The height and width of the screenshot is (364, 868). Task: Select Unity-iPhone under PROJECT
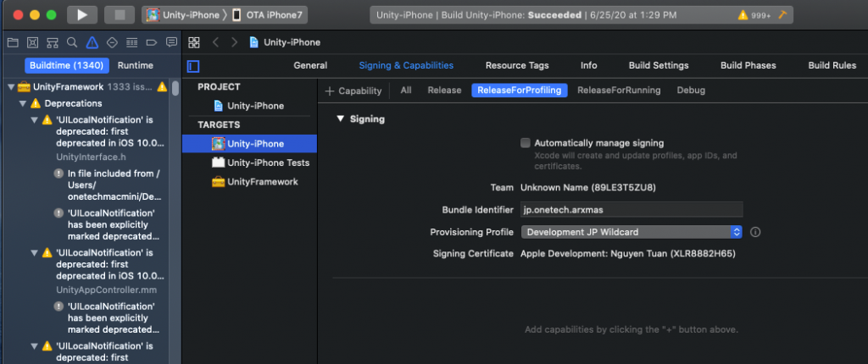pos(248,106)
